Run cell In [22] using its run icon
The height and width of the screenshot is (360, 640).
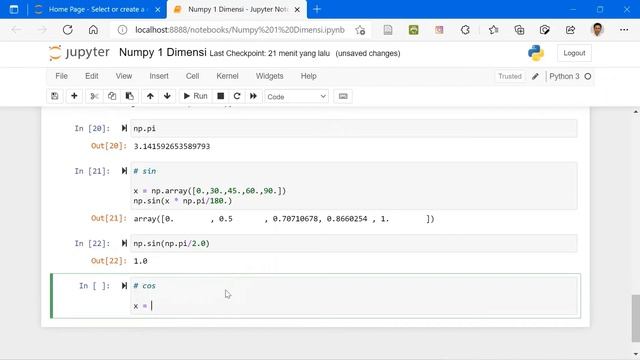pyautogui.click(x=124, y=243)
